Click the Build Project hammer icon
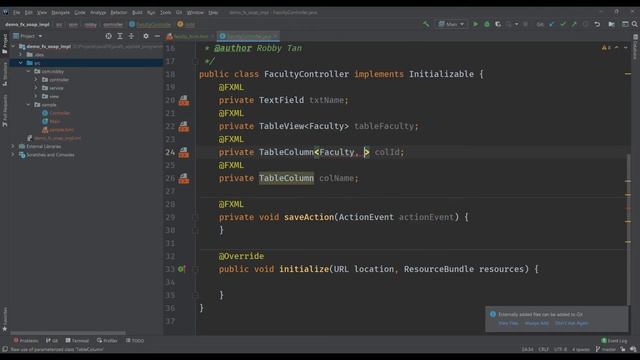 (426, 24)
